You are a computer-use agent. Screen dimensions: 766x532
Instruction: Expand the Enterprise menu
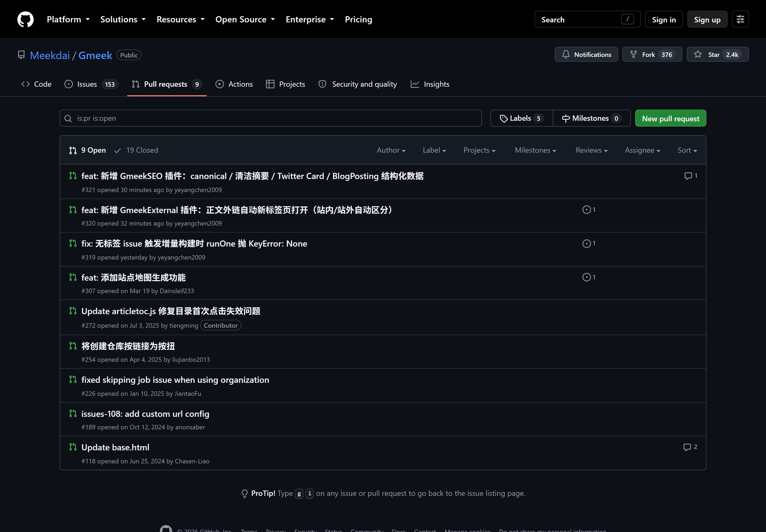tap(310, 19)
